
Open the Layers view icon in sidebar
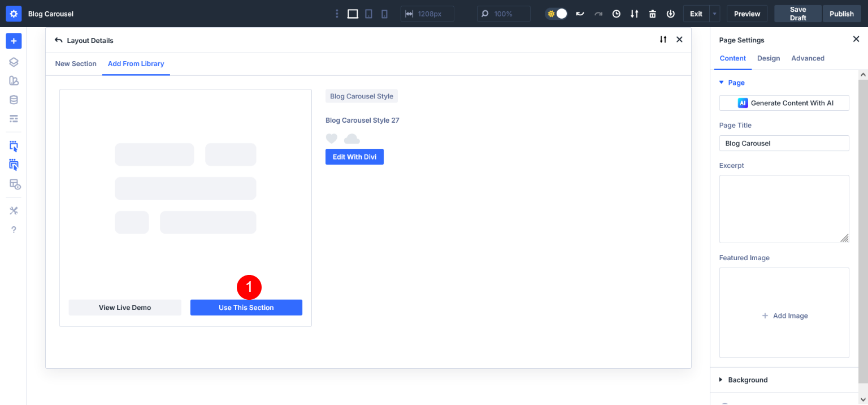pyautogui.click(x=14, y=62)
